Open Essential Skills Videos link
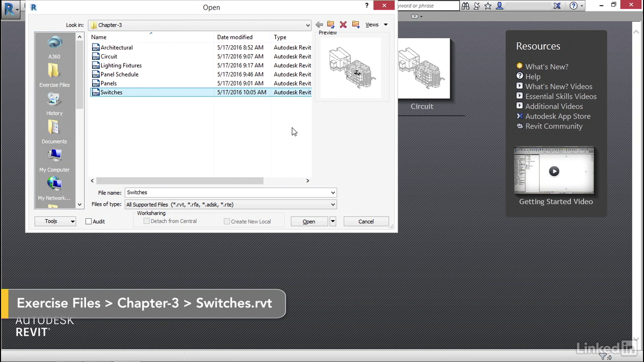 coord(560,97)
